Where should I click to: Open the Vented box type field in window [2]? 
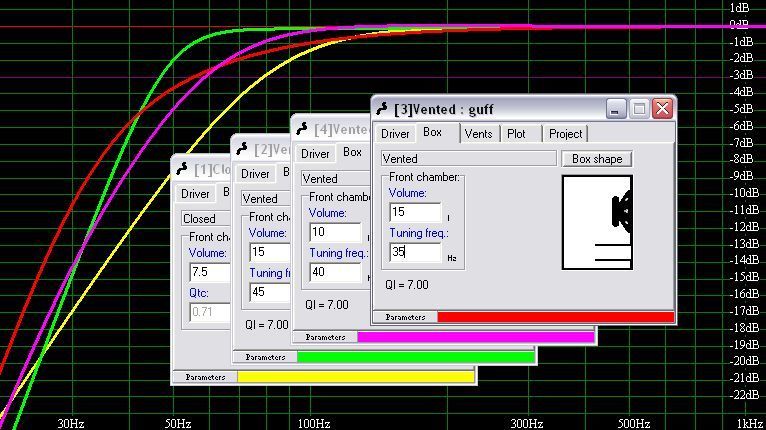tap(266, 199)
